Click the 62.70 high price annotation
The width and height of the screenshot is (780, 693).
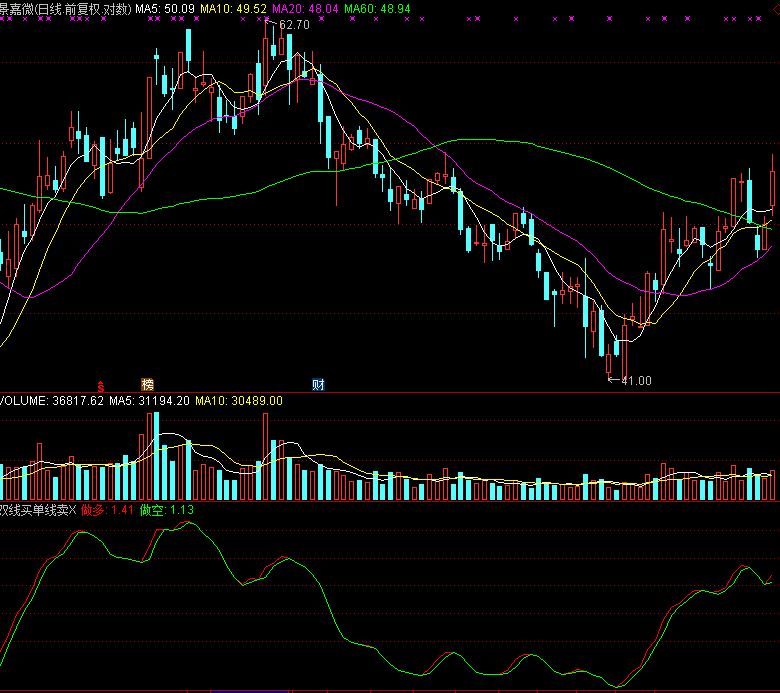(294, 25)
